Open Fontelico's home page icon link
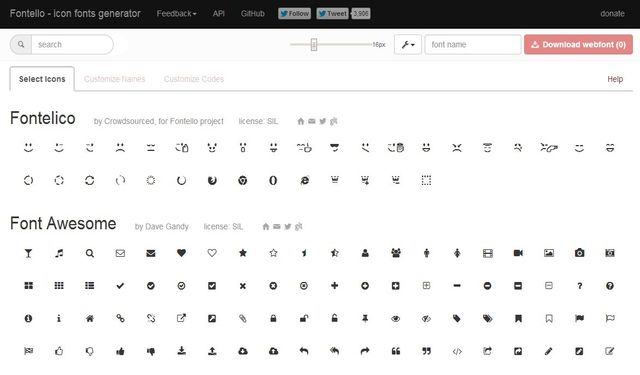 coord(301,121)
